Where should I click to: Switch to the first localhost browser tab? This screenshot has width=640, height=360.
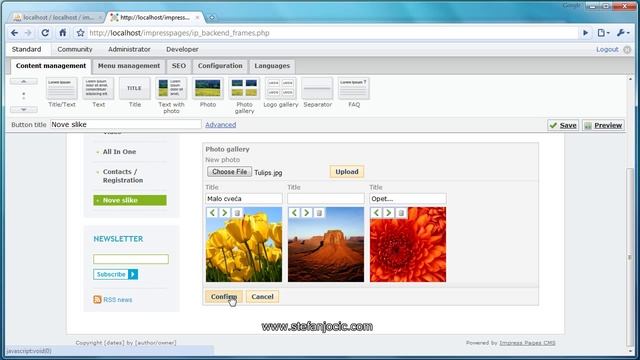(x=57, y=18)
